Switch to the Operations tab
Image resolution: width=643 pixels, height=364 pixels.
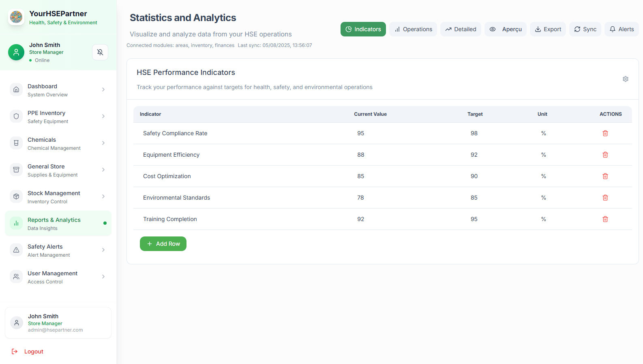(413, 29)
